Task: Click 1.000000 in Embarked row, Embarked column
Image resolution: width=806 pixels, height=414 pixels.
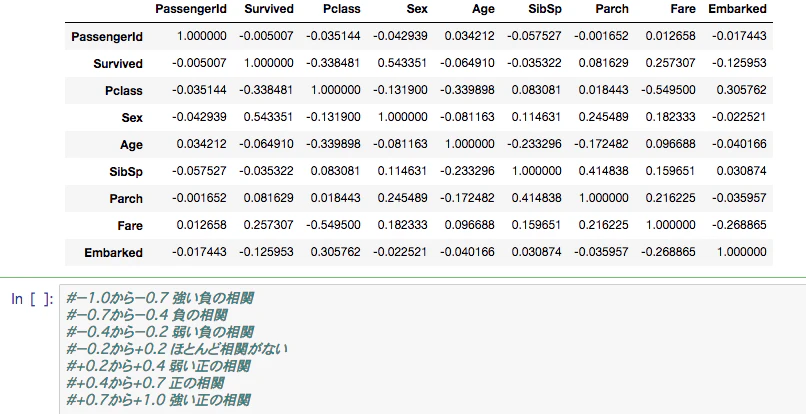Action: pos(741,251)
